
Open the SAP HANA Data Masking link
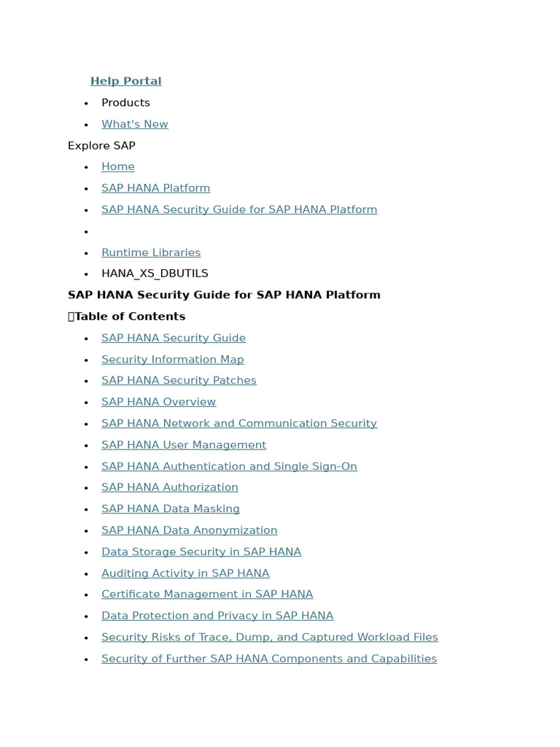171,508
